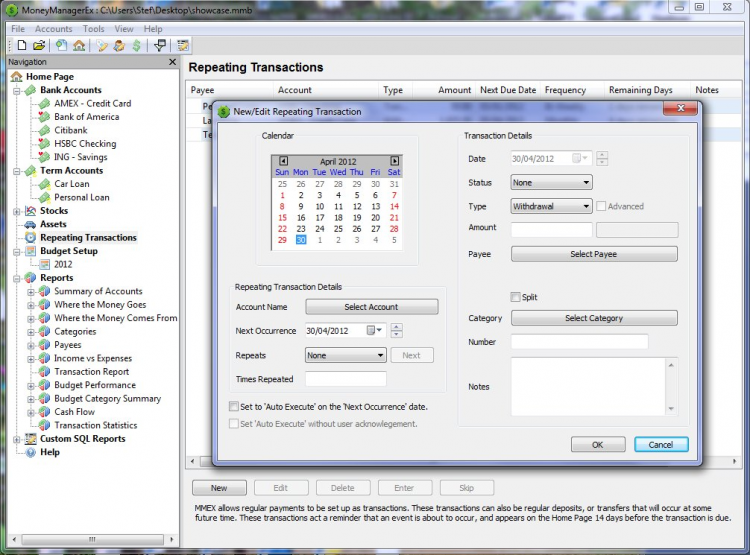Click the Select Payee button

(594, 254)
